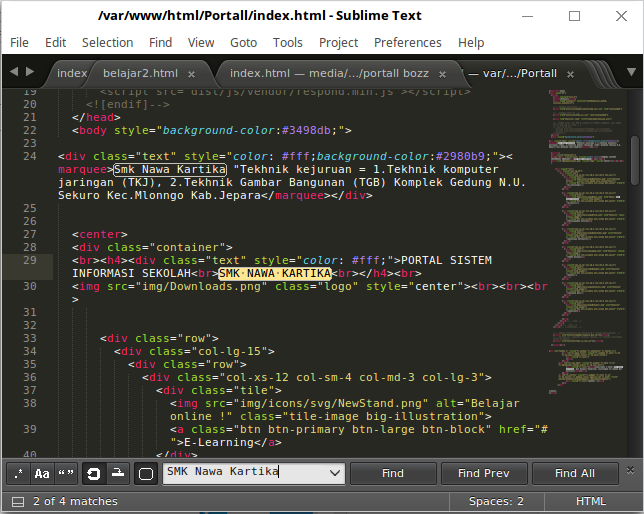Open find history dropdown arrow
The height and width of the screenshot is (514, 644).
click(x=335, y=473)
